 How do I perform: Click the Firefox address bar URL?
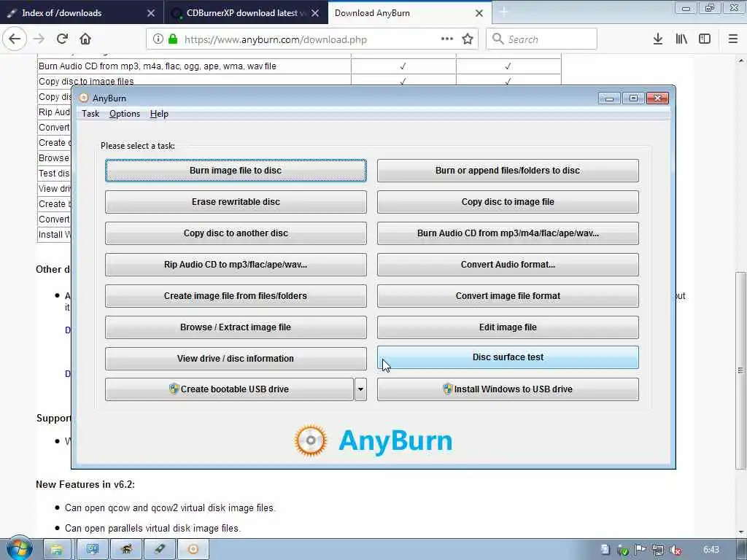click(276, 39)
